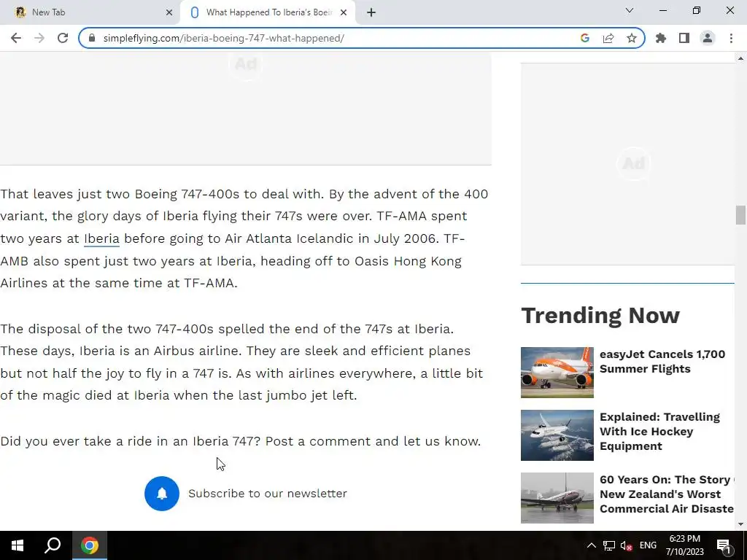Open the taskbar clock and date
Image resolution: width=747 pixels, height=560 pixels.
click(x=684, y=545)
